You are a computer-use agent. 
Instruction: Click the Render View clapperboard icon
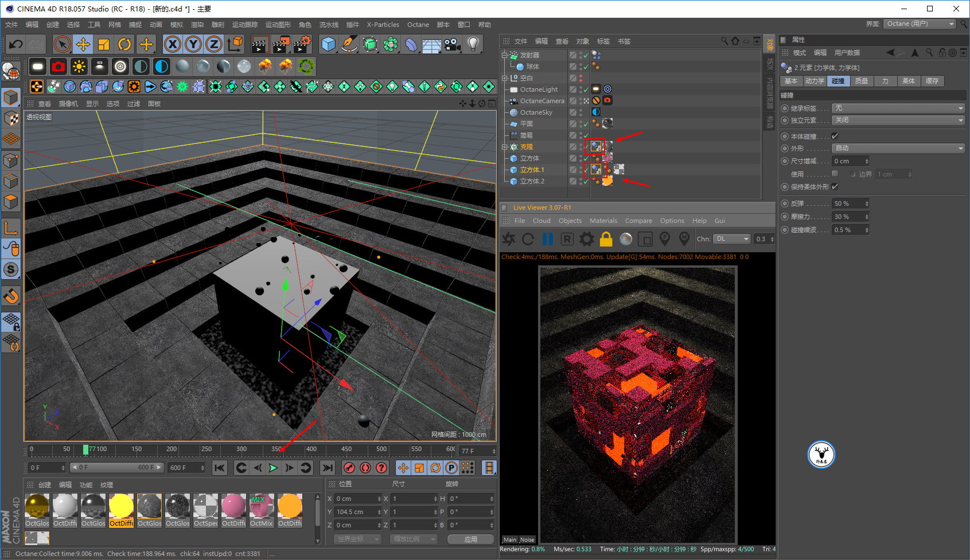(260, 44)
